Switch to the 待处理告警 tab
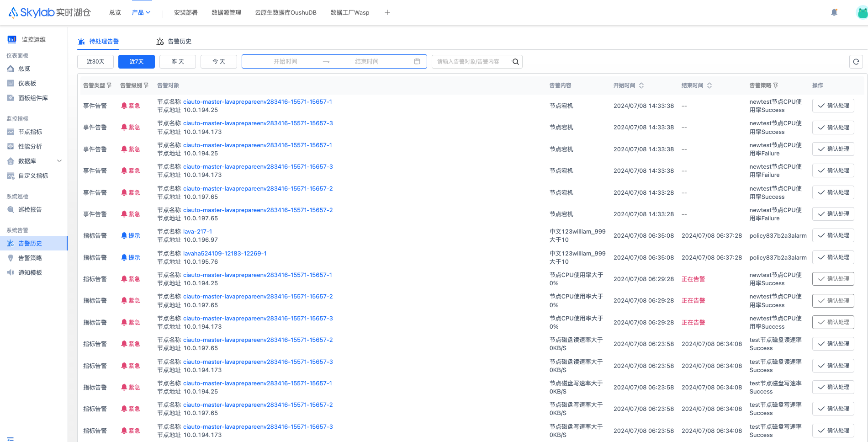 98,41
